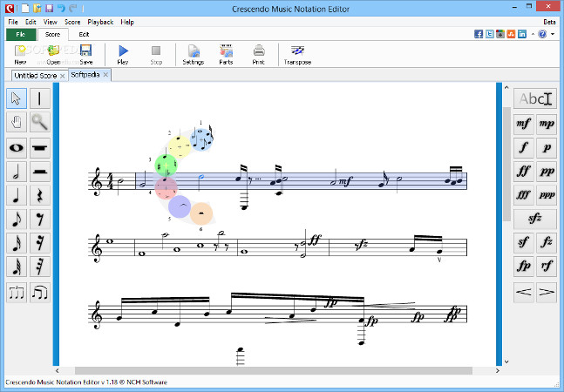Add decrescendo hairpin
Image resolution: width=564 pixels, height=392 pixels.
click(x=547, y=292)
